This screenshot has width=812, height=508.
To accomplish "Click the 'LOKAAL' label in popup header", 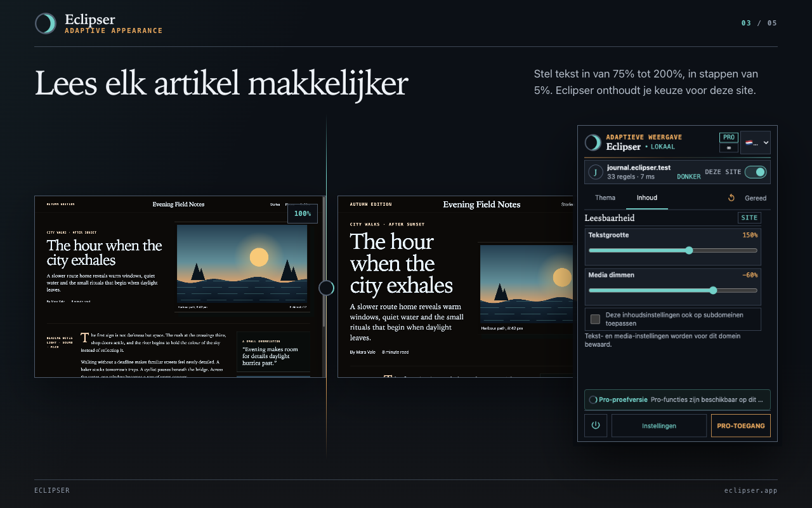I will tap(662, 147).
